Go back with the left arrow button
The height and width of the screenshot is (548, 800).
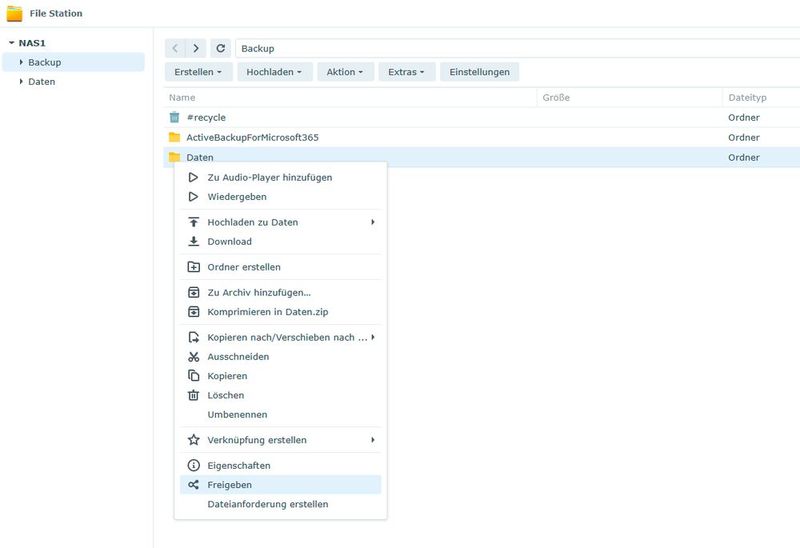coord(175,48)
